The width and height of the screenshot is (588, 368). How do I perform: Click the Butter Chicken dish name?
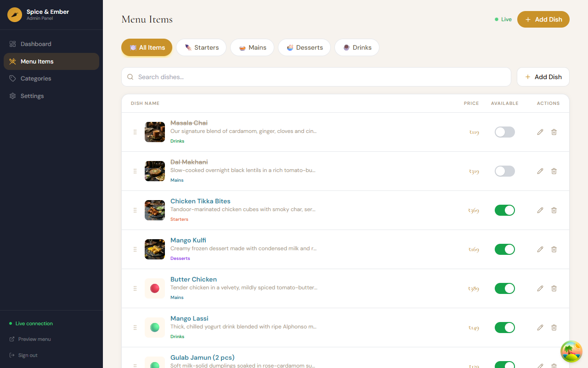pyautogui.click(x=193, y=279)
